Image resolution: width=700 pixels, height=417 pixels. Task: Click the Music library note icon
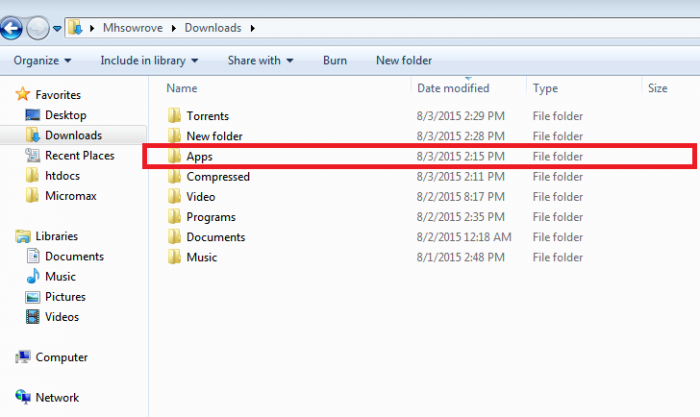coord(33,276)
